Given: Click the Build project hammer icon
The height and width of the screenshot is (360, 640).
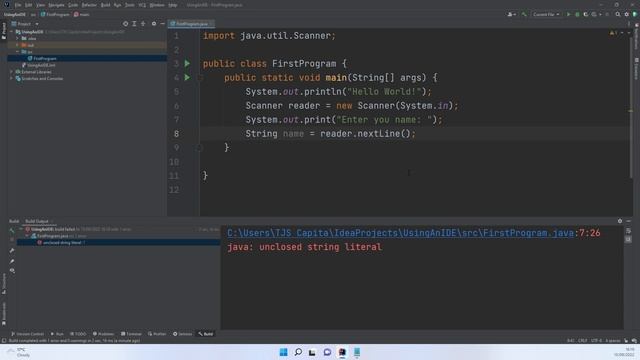Looking at the screenshot, I should tap(524, 14).
